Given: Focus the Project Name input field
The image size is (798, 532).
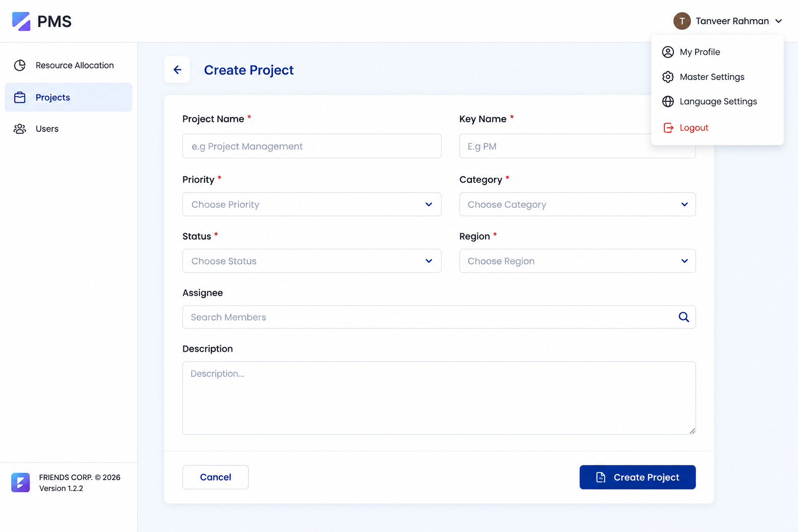Looking at the screenshot, I should pos(312,146).
